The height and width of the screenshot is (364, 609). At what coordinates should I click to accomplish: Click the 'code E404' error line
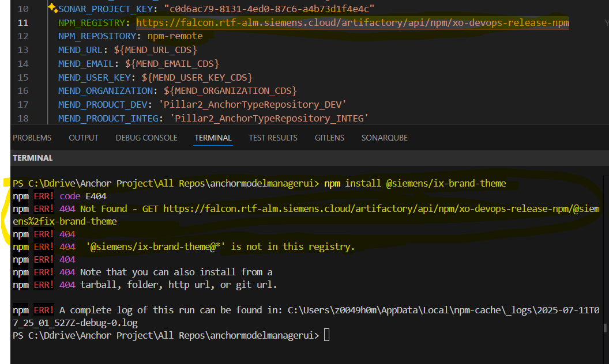82,196
